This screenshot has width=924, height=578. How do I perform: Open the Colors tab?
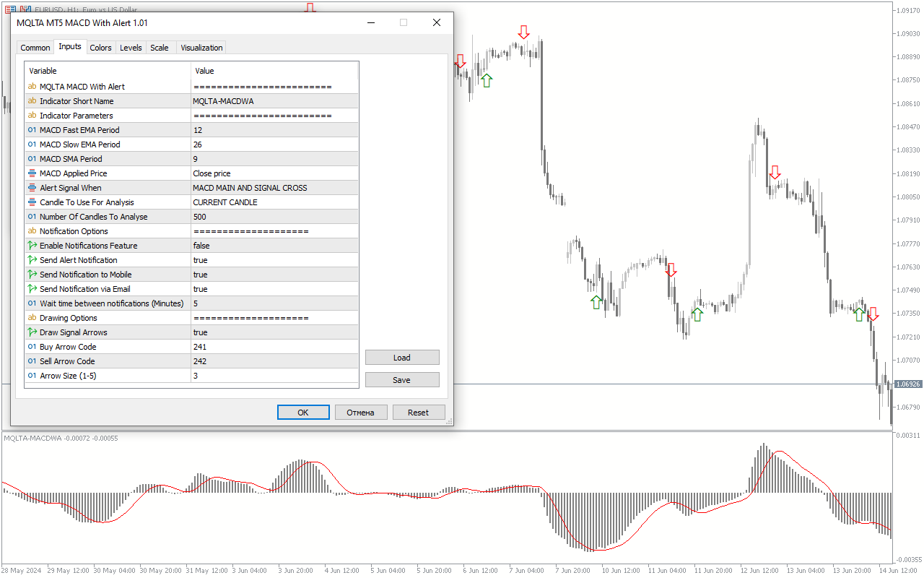[x=100, y=48]
